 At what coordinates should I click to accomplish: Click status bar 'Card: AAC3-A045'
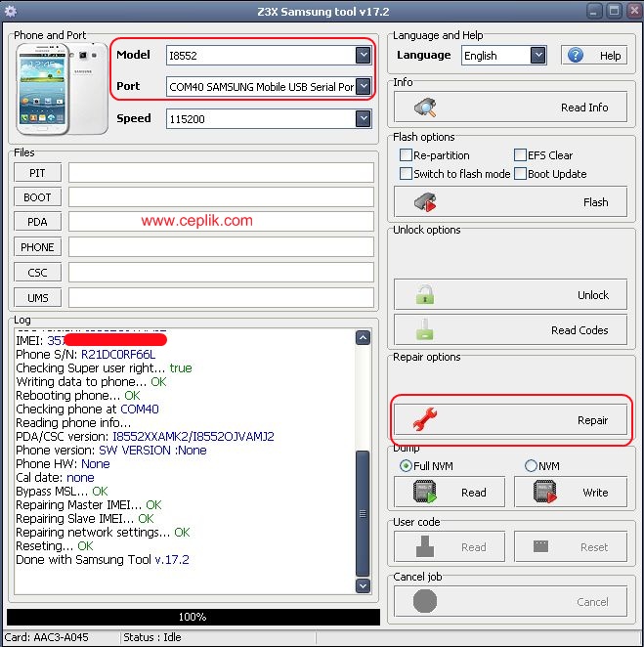point(46,637)
